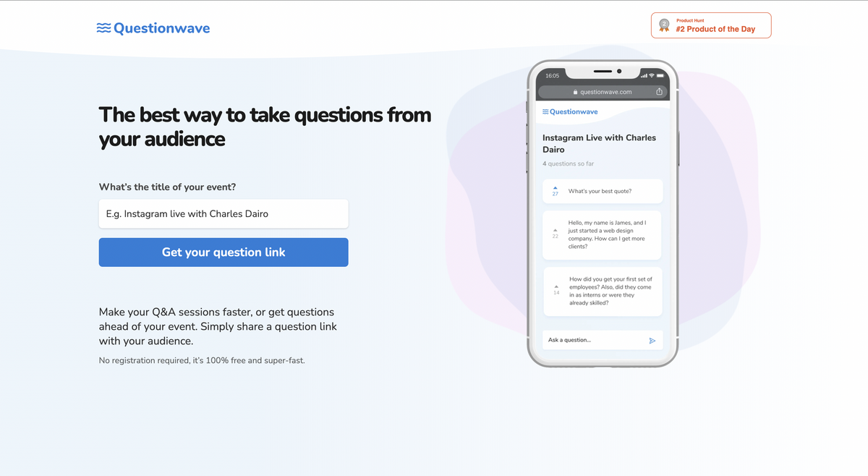Image resolution: width=868 pixels, height=476 pixels.
Task: Upvote the "What's your best quote?" question arrow
Action: tap(555, 187)
